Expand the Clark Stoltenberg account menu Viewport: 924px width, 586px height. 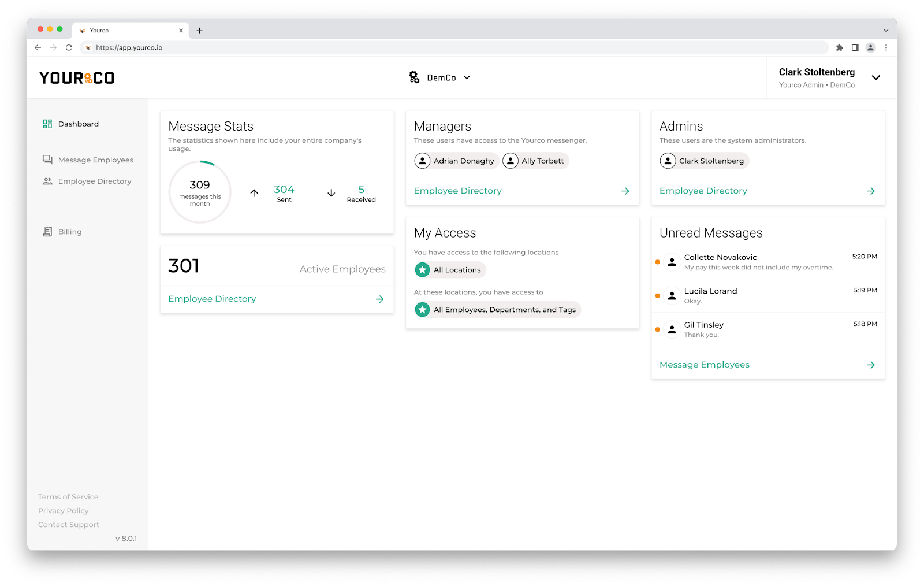(875, 77)
